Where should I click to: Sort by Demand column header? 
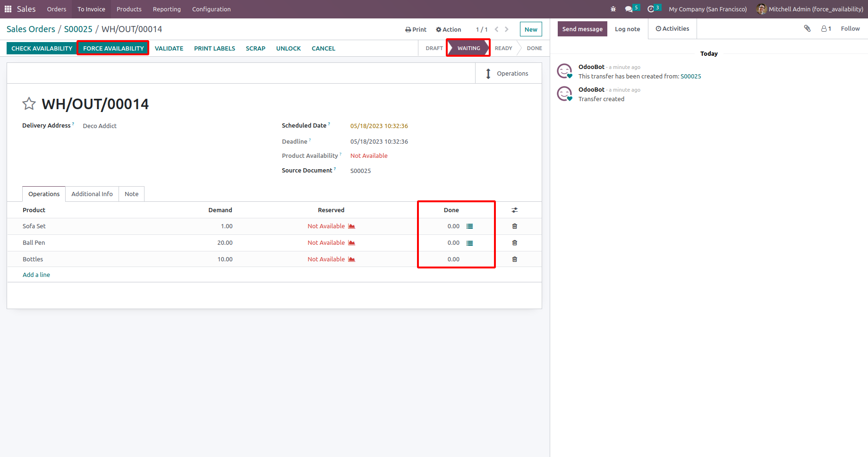220,210
